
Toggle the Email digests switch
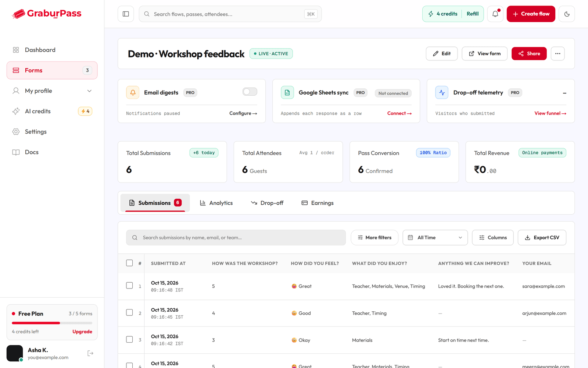[x=250, y=92]
